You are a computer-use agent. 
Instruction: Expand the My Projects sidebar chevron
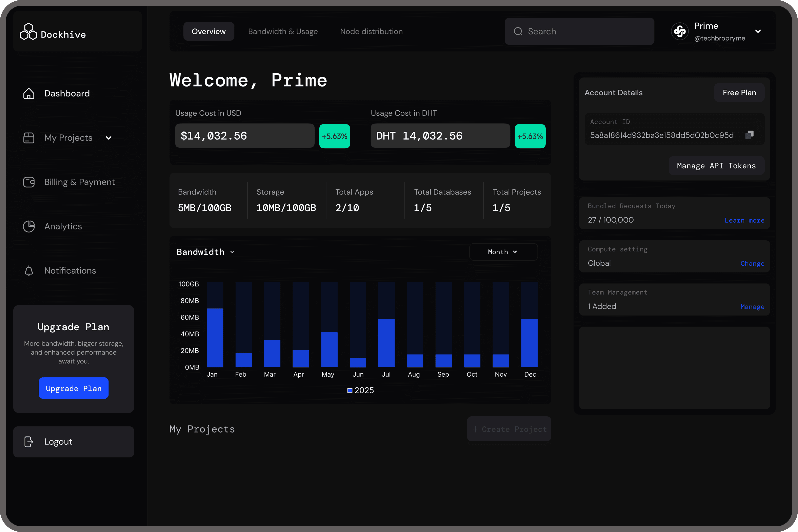pos(109,138)
